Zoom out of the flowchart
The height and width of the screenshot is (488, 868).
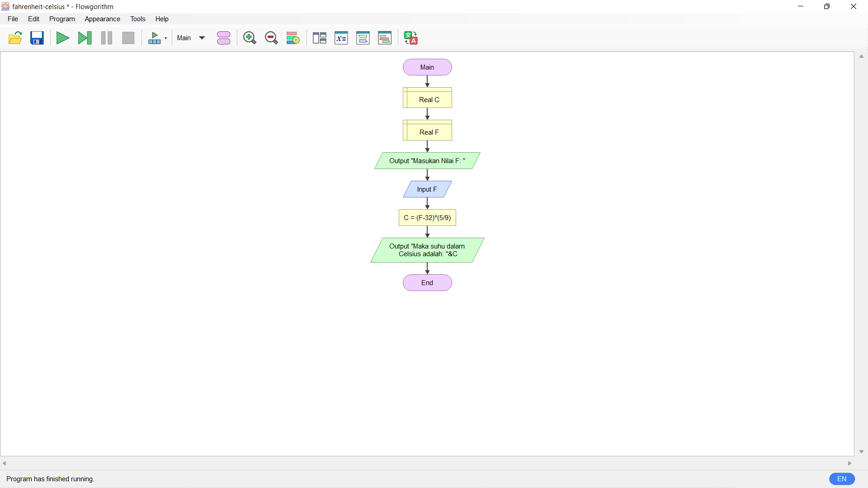271,38
